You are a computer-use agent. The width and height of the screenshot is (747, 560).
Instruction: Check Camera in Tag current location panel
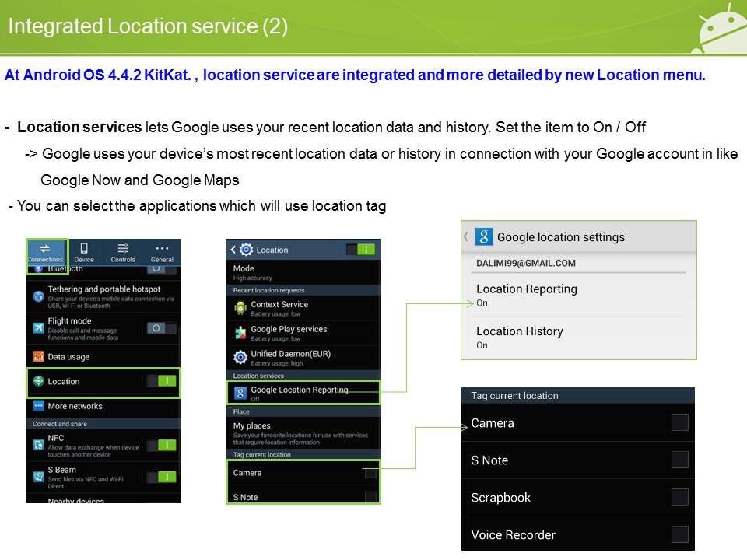[x=680, y=422]
